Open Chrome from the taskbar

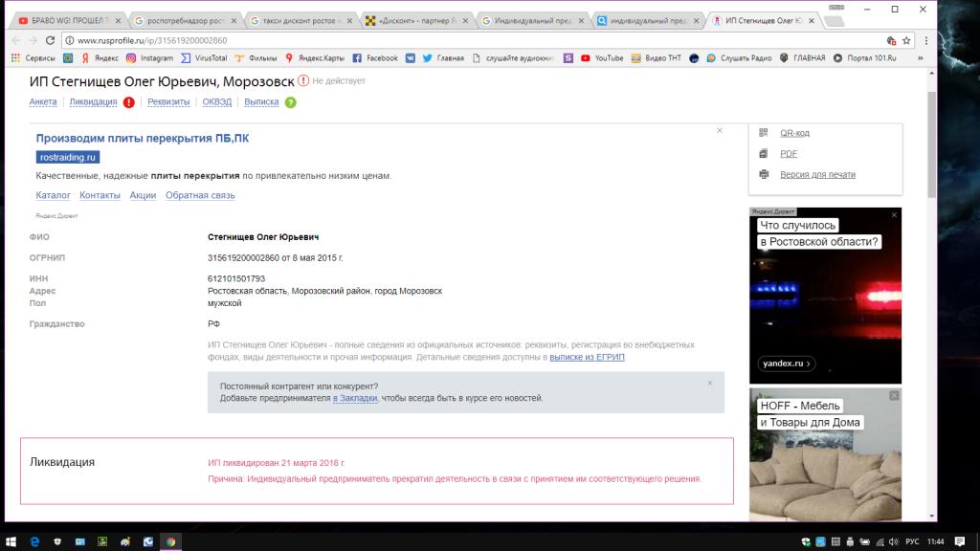tap(170, 541)
